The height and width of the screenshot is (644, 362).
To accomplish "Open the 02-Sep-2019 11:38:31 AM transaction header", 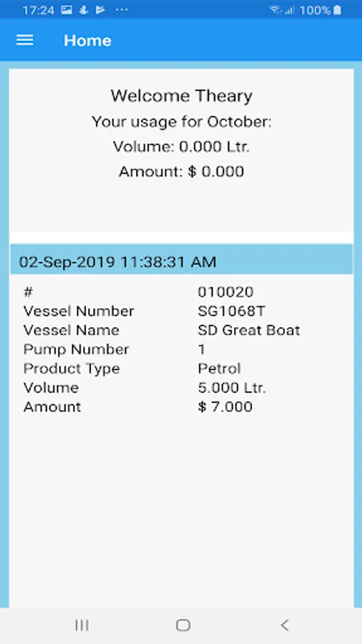I will (x=182, y=261).
